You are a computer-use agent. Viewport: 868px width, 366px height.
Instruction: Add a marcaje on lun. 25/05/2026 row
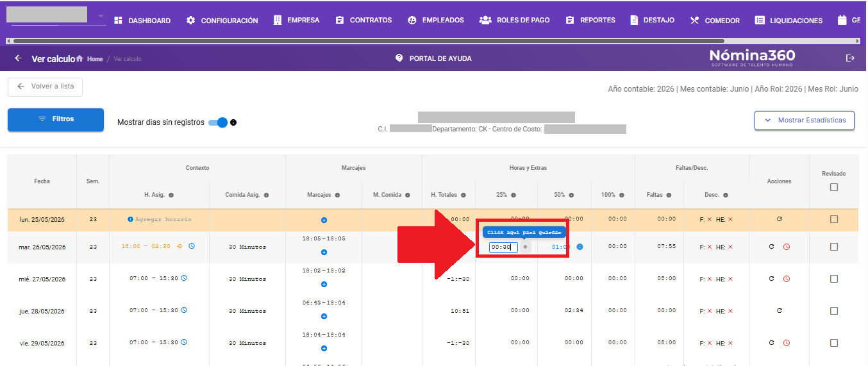(x=324, y=220)
